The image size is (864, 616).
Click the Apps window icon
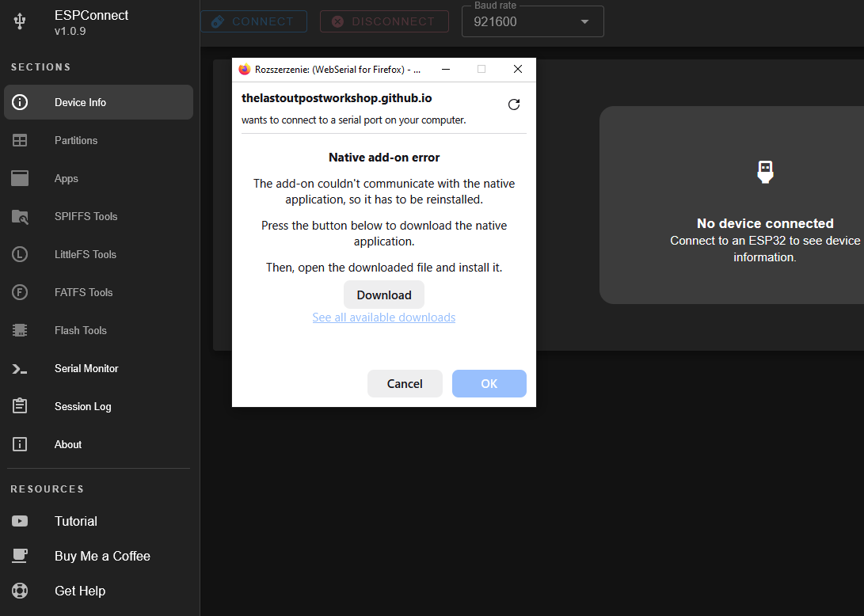point(20,178)
